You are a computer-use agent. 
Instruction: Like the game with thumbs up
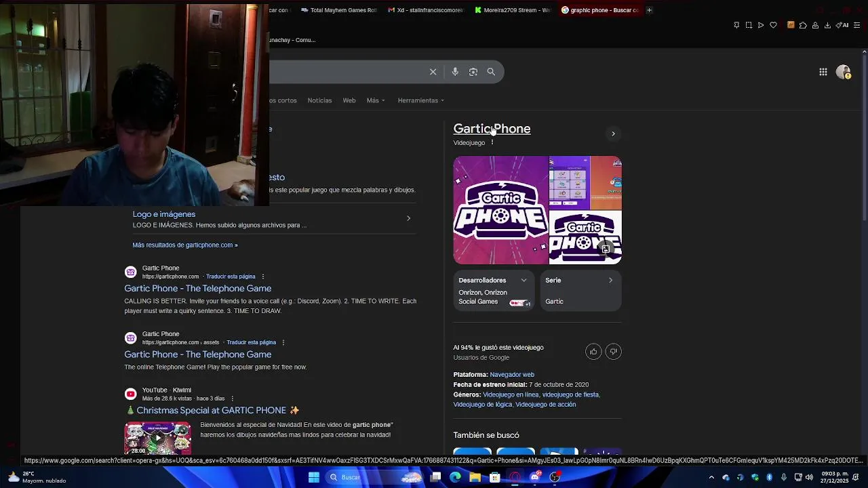coord(593,351)
